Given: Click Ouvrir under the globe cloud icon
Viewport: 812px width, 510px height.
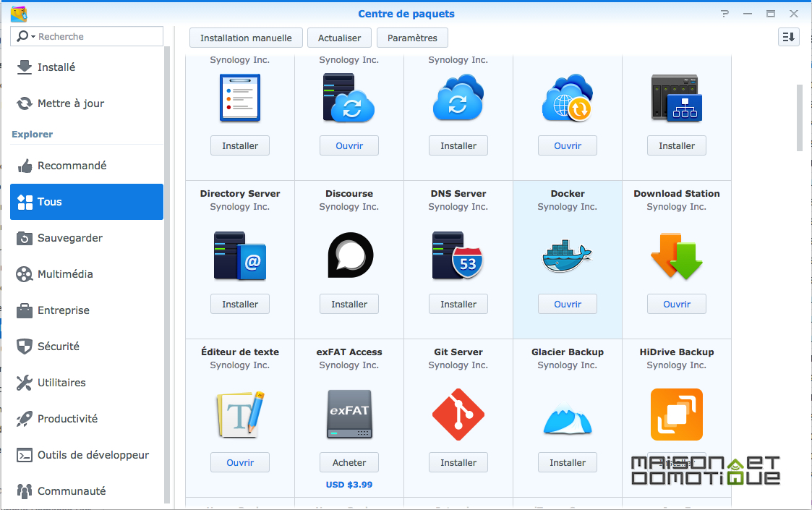Looking at the screenshot, I should pyautogui.click(x=568, y=145).
